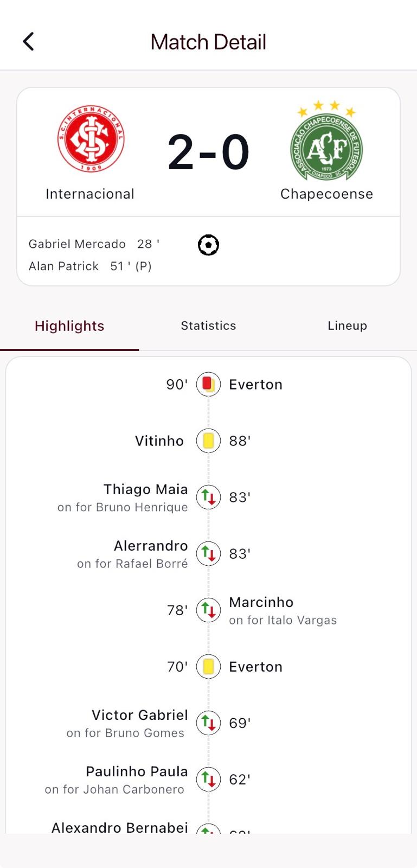This screenshot has width=417, height=868.
Task: Tap the substitution icon beside Marcinho
Action: tap(208, 610)
